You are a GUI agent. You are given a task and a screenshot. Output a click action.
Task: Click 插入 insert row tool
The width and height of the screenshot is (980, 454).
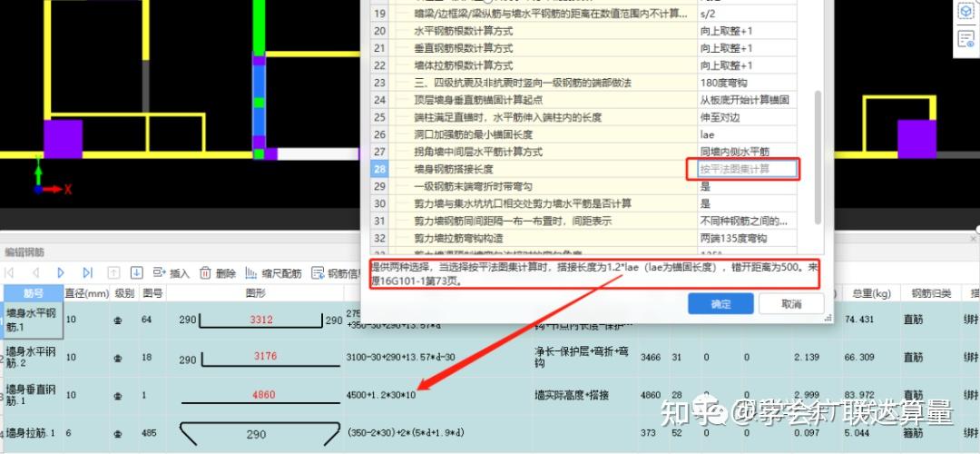[171, 273]
